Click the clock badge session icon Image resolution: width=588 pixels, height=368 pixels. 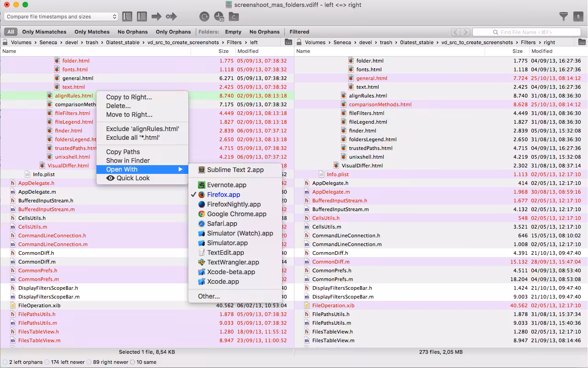pos(219,17)
